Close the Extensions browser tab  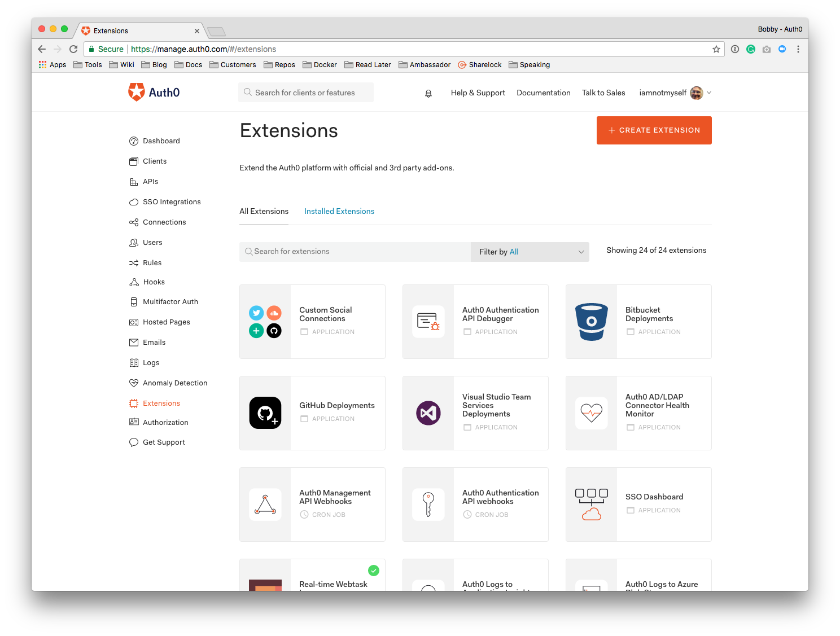[x=197, y=31]
